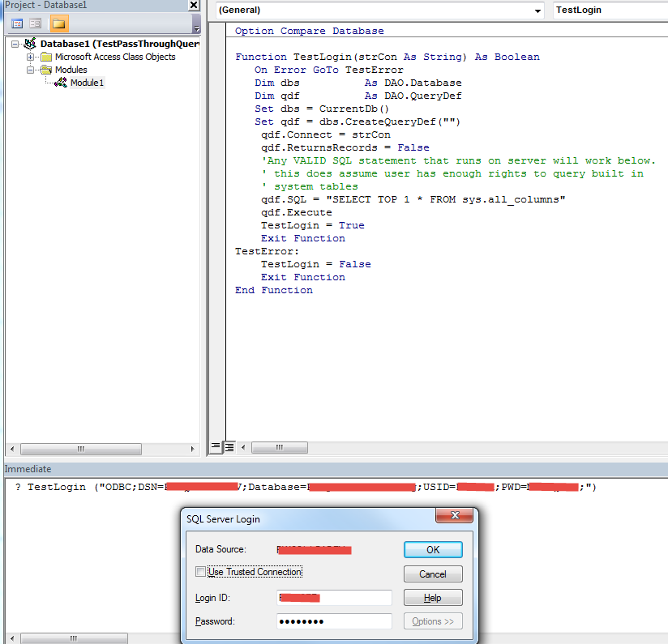The width and height of the screenshot is (668, 644).
Task: Click the 'qdf.Execute' code line
Action: 297,212
